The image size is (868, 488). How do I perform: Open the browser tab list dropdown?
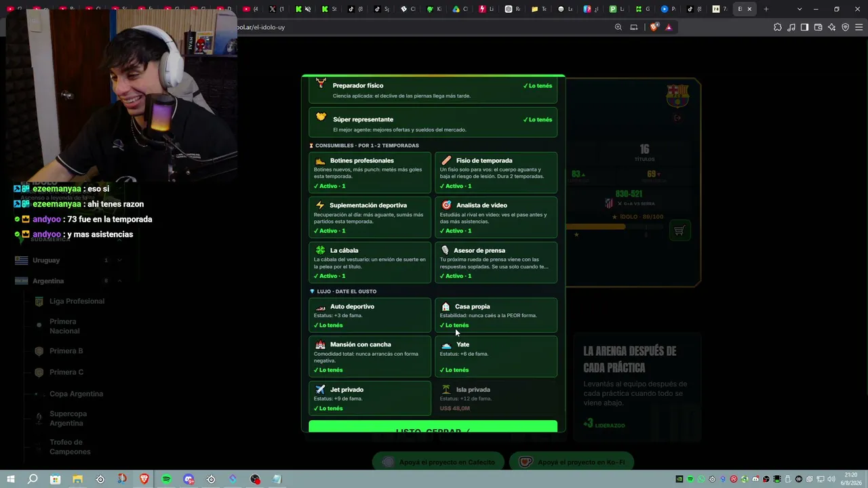click(x=800, y=9)
